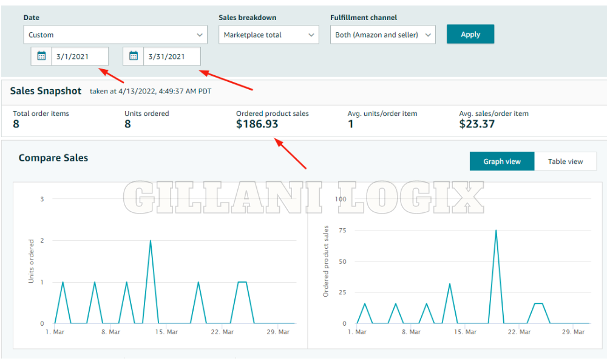
Task: Expand the Both (Amazon and seller) dropdown
Action: pyautogui.click(x=382, y=35)
